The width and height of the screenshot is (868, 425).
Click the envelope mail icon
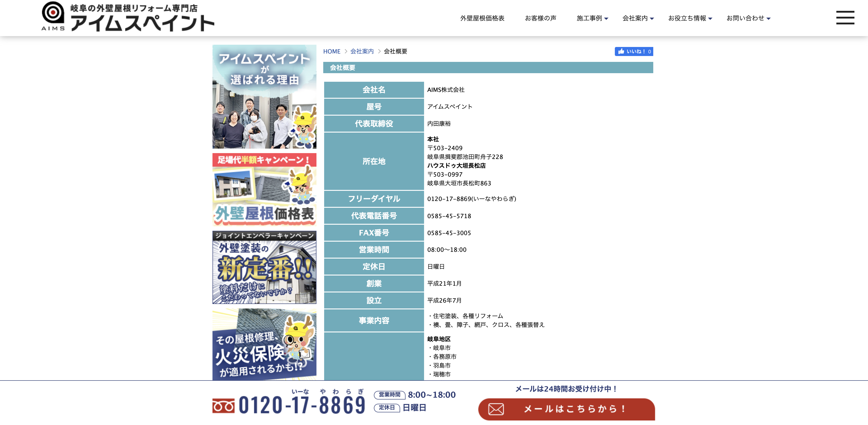point(496,409)
